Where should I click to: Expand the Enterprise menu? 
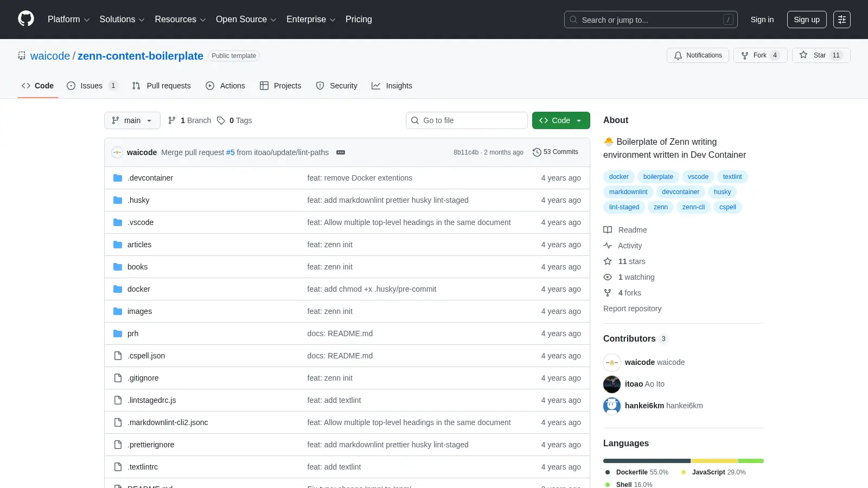(x=311, y=20)
